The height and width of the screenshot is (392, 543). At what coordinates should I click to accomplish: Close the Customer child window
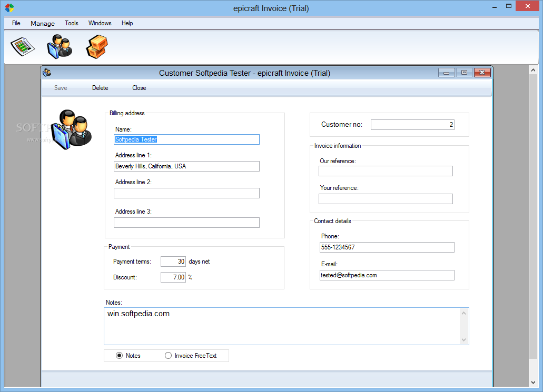(x=482, y=73)
